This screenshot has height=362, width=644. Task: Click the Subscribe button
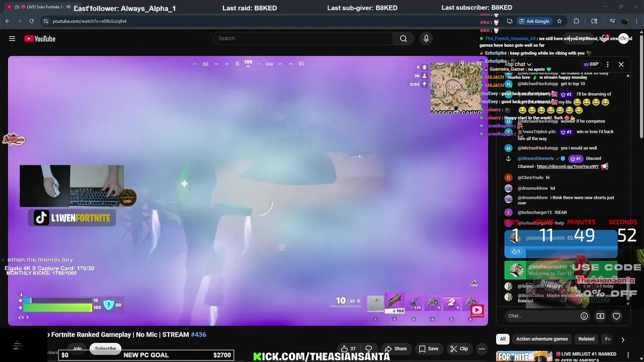pyautogui.click(x=106, y=348)
